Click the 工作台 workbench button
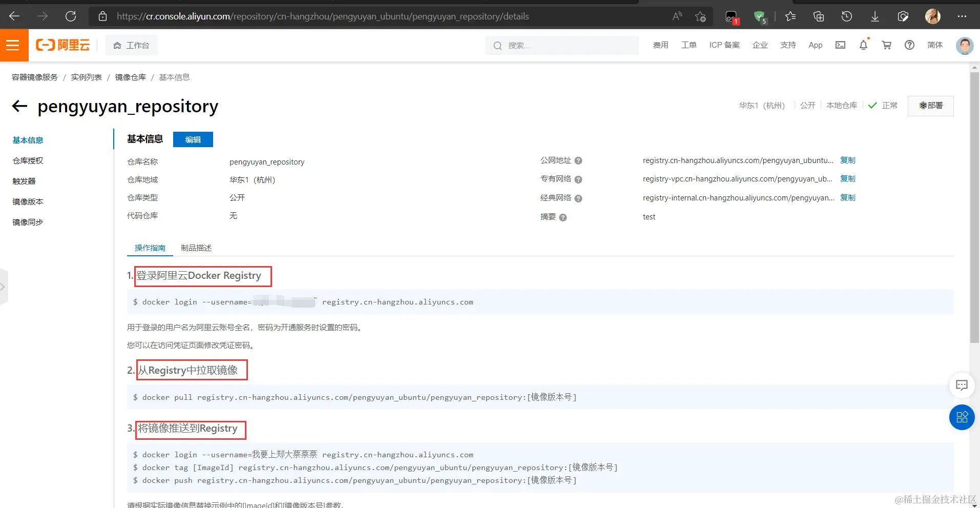The width and height of the screenshot is (980, 508). (x=132, y=46)
